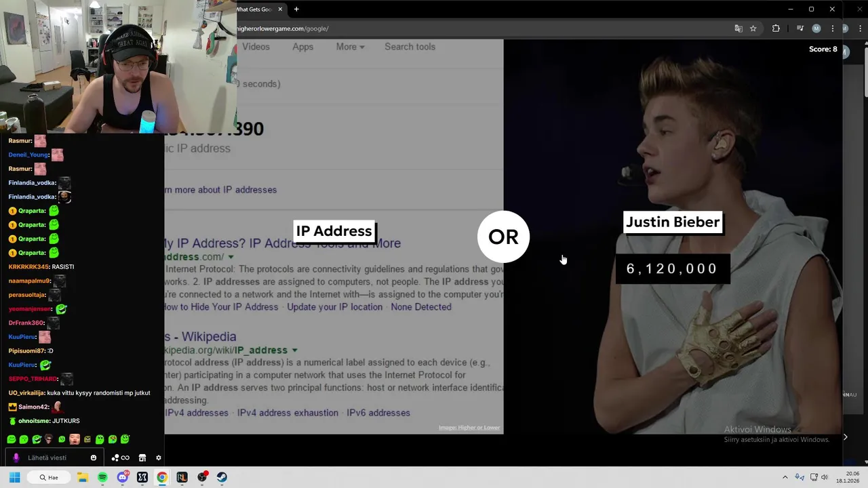
Task: Open Discord from the taskbar
Action: coord(123,477)
